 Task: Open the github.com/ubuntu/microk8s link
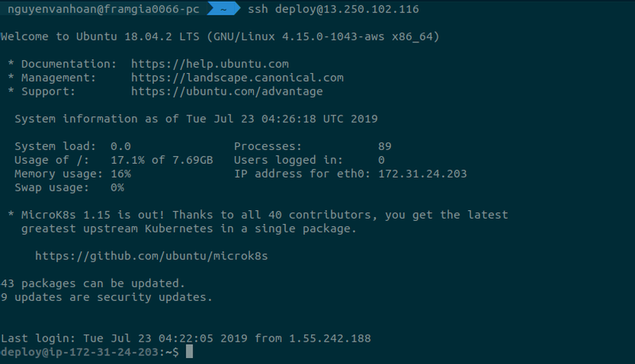point(152,255)
